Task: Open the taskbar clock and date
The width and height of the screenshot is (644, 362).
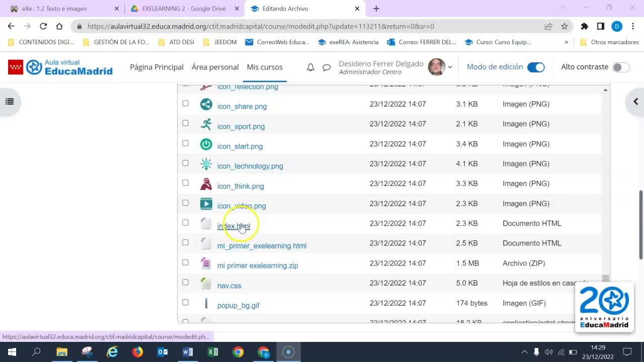Action: (x=598, y=352)
